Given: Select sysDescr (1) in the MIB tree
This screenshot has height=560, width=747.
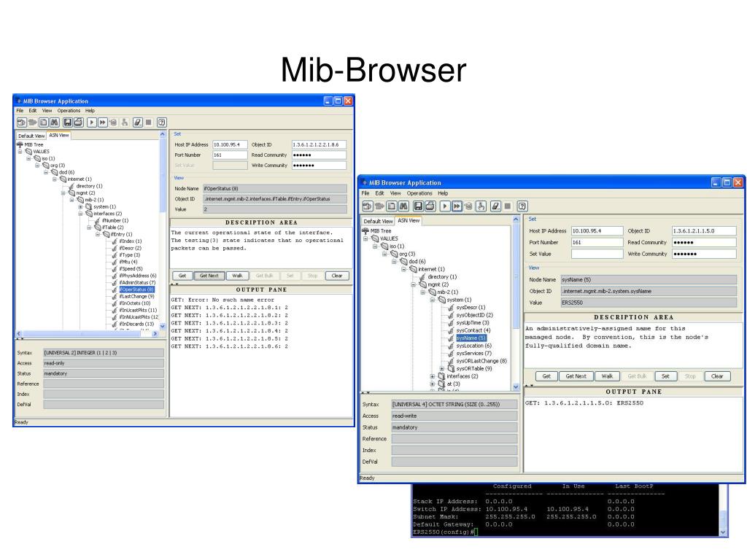Looking at the screenshot, I should coord(471,308).
